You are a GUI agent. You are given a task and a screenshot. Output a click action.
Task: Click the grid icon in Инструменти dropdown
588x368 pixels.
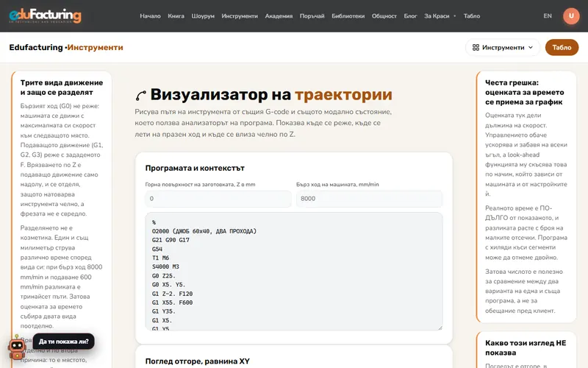coord(476,47)
